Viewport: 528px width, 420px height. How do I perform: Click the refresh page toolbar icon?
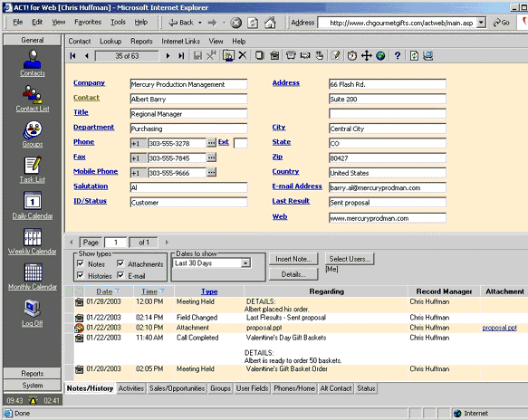[414, 55]
